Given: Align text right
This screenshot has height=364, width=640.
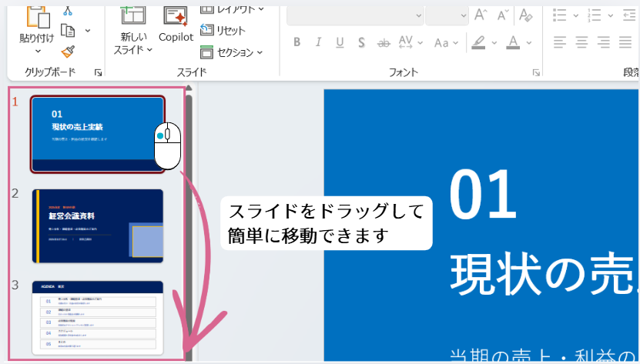Looking at the screenshot, I should pyautogui.click(x=603, y=42).
